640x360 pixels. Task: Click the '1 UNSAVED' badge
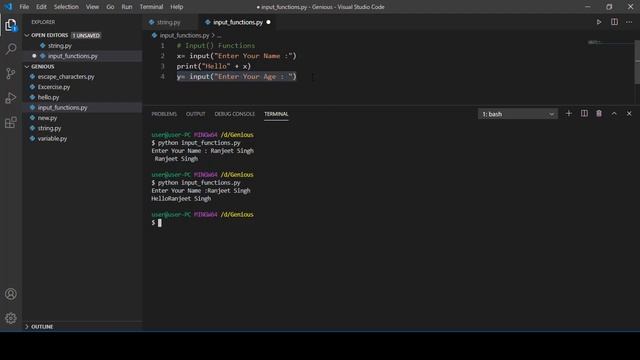point(86,36)
